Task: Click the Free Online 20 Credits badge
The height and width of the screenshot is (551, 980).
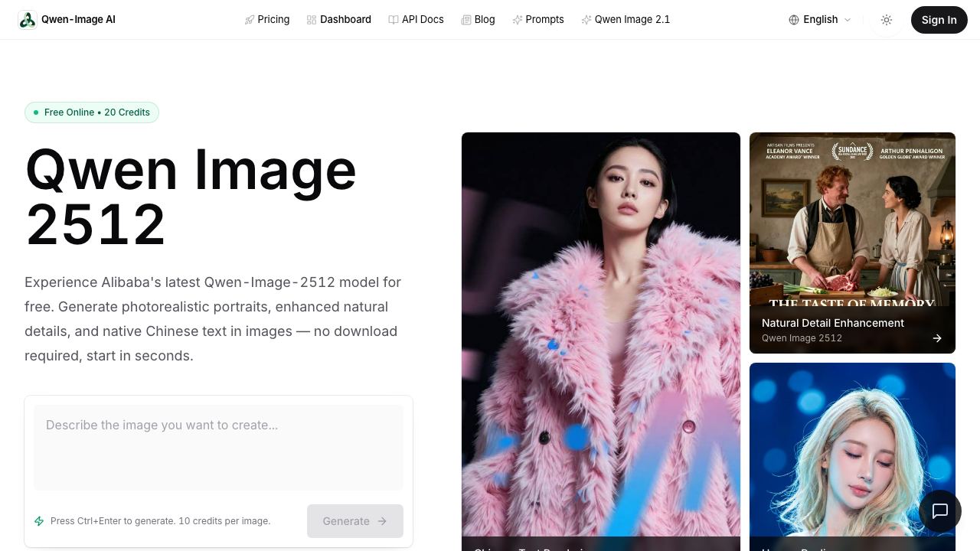Action: tap(92, 112)
